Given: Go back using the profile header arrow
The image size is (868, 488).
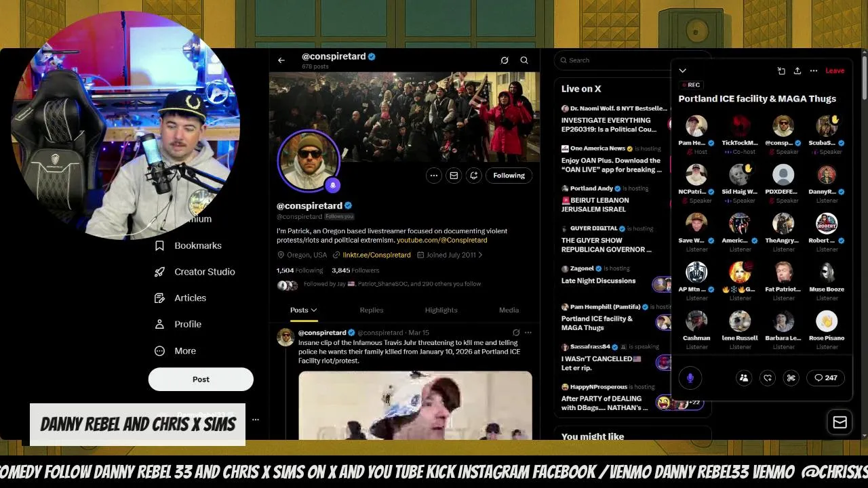Looking at the screenshot, I should [x=281, y=60].
